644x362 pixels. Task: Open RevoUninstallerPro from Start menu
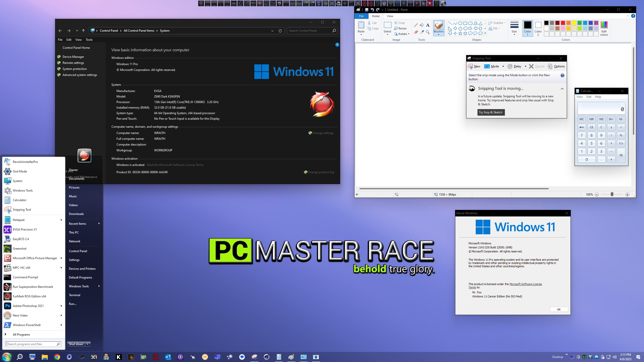(x=34, y=162)
